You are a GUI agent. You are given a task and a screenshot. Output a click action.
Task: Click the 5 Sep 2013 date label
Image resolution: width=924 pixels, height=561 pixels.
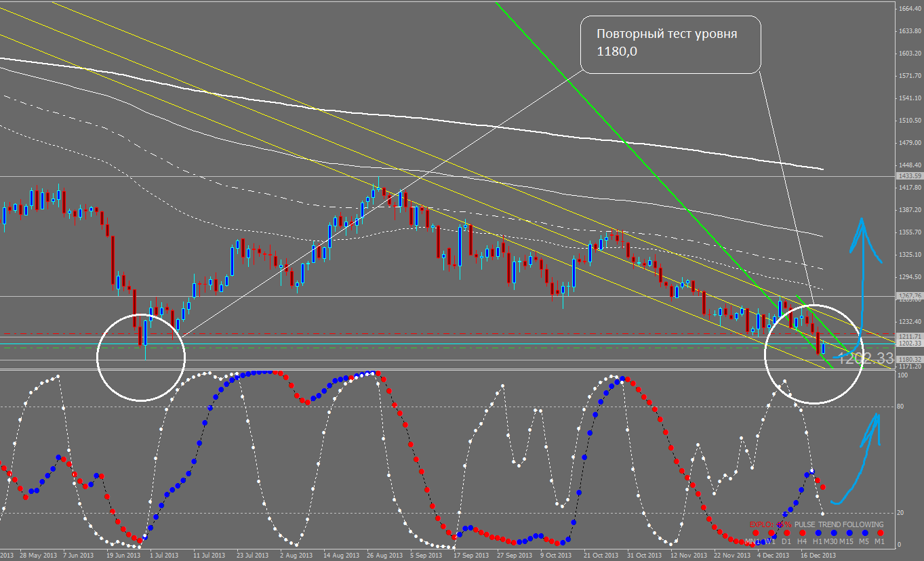click(x=426, y=556)
